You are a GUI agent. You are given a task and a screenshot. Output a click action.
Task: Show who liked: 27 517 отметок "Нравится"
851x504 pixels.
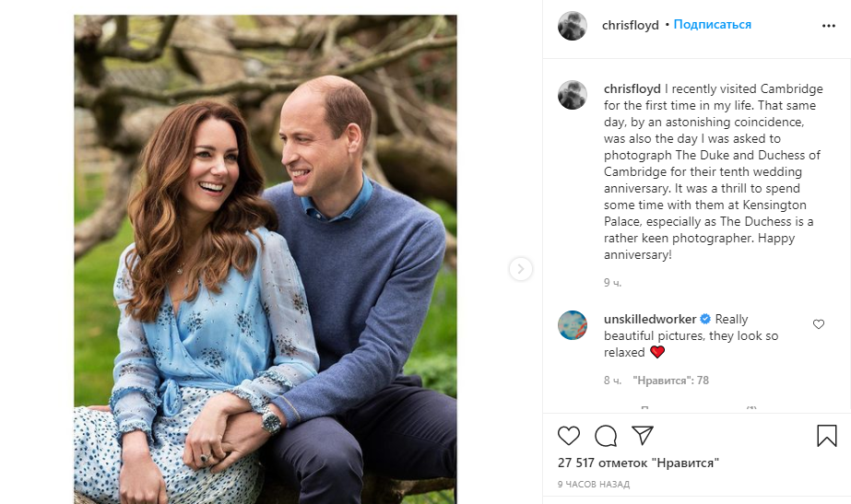tap(638, 463)
